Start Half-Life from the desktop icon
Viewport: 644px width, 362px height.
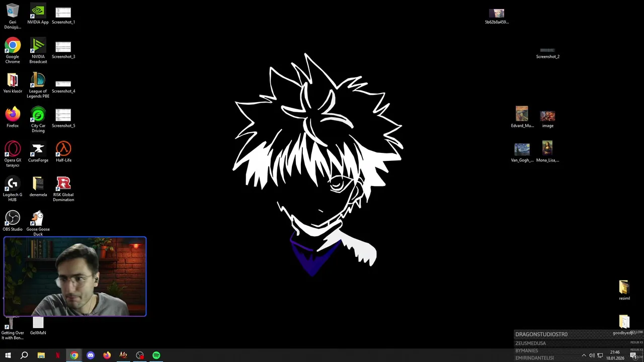pyautogui.click(x=63, y=152)
